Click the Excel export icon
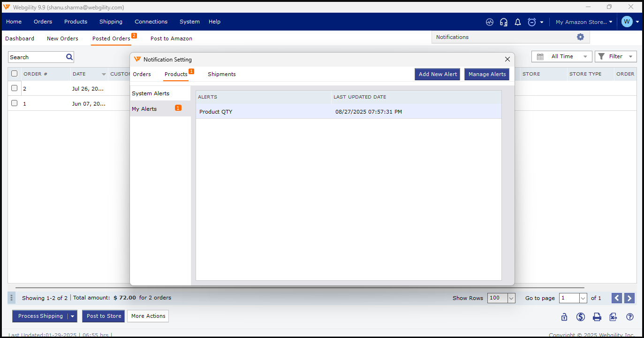The image size is (644, 338). [613, 317]
